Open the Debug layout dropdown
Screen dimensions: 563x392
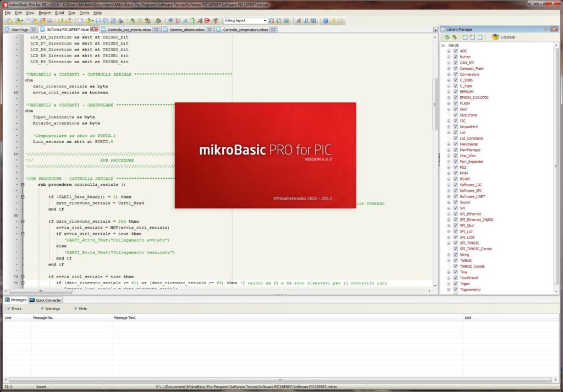pyautogui.click(x=264, y=21)
